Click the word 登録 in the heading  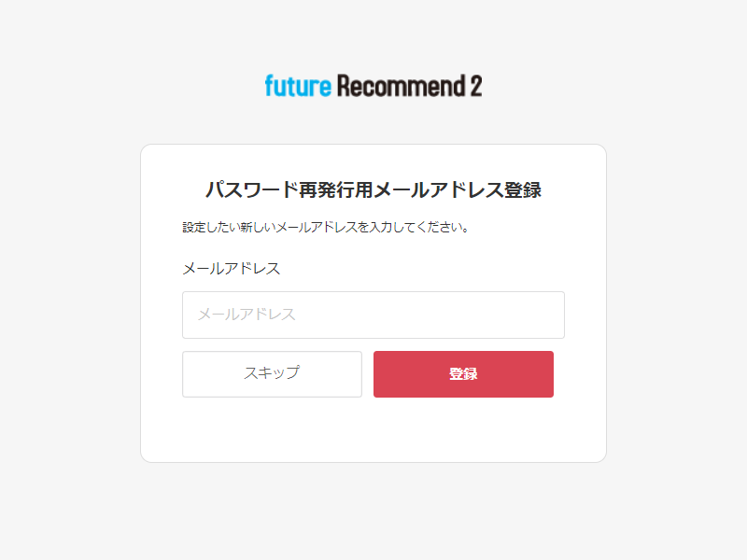[523, 190]
